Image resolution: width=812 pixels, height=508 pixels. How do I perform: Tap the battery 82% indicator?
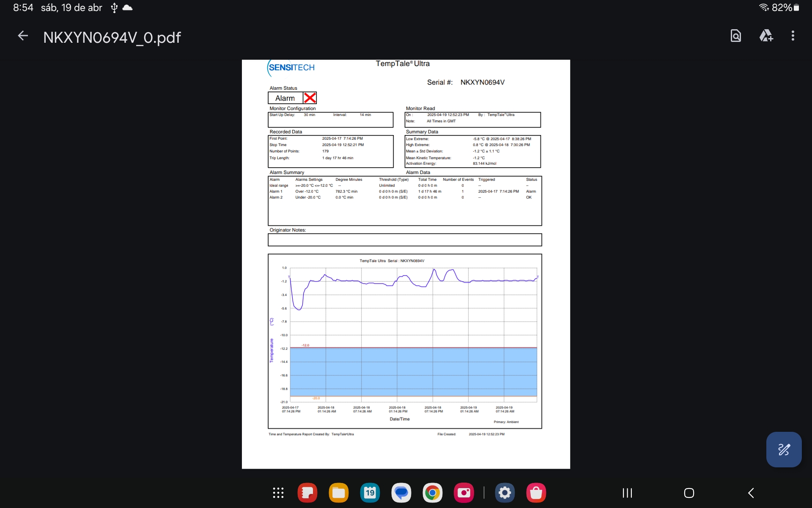[785, 8]
